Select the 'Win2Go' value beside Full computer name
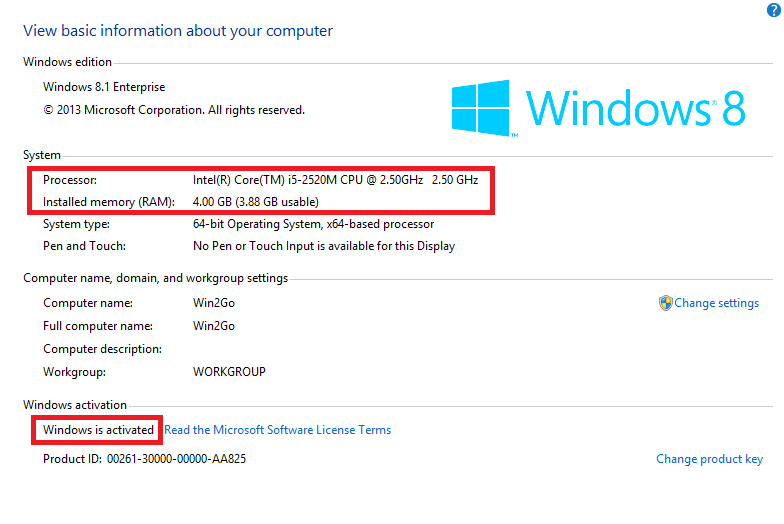 tap(214, 326)
